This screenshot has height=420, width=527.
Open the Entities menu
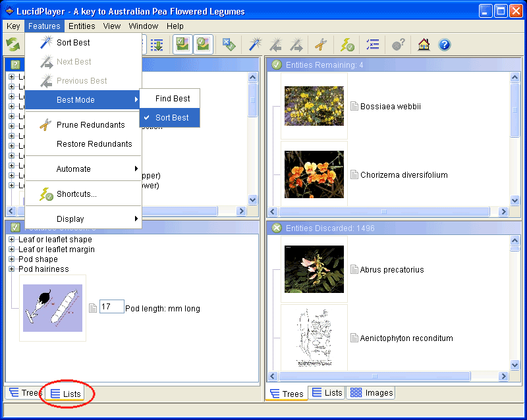(82, 26)
